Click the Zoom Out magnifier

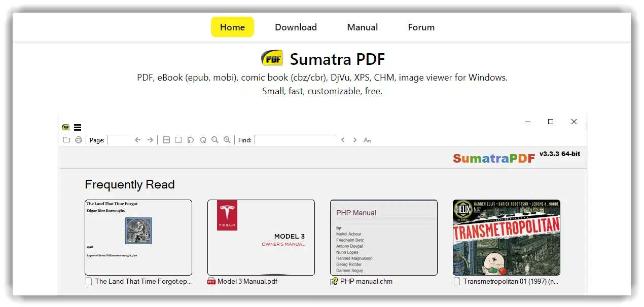pyautogui.click(x=215, y=140)
